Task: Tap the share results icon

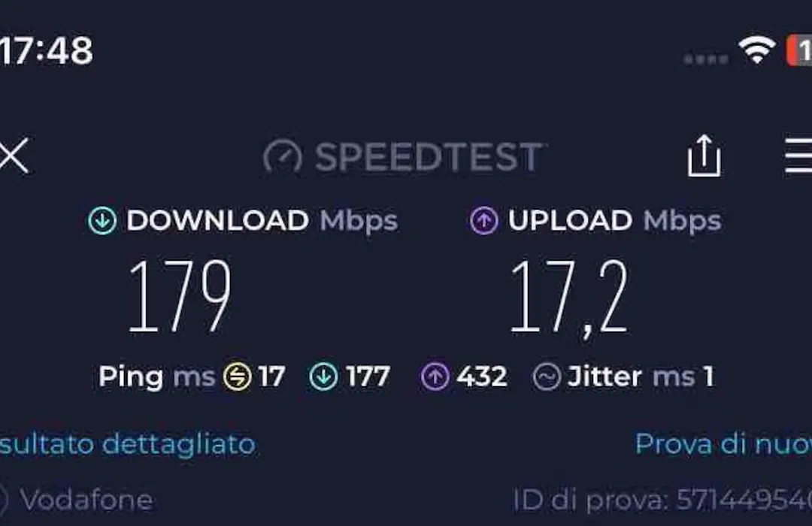Action: [704, 156]
